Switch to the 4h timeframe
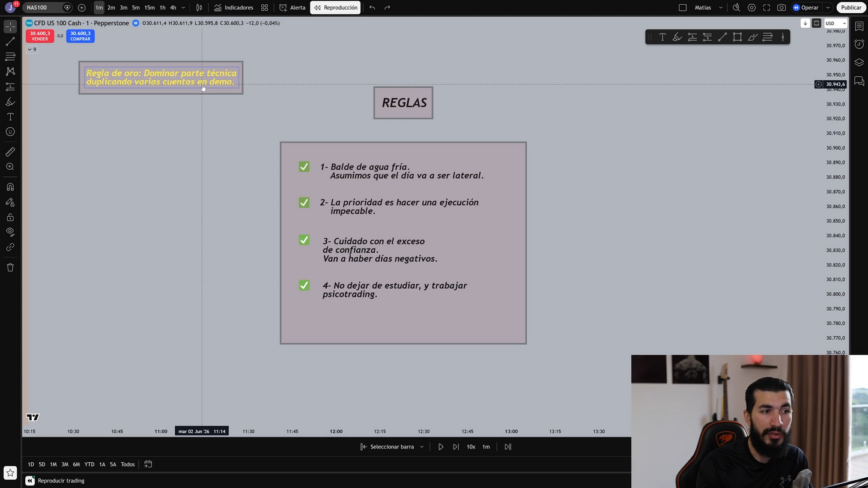Viewport: 868px width, 488px height. pos(173,8)
